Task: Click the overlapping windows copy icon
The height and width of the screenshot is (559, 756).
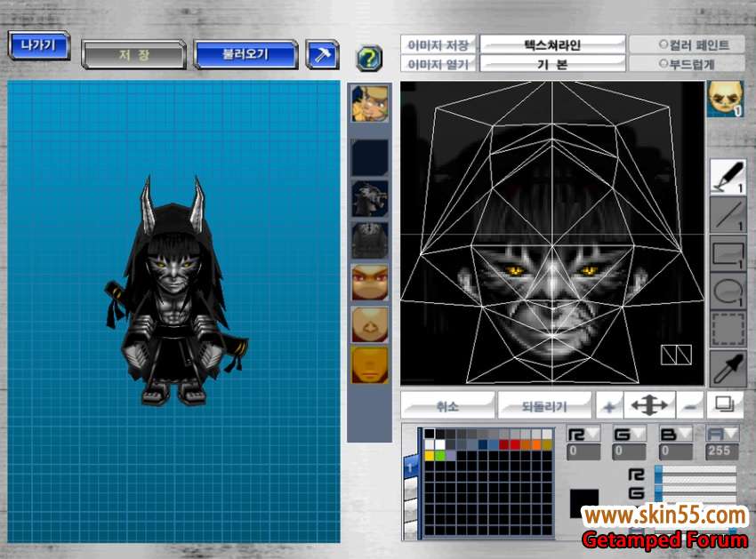Action: click(725, 404)
